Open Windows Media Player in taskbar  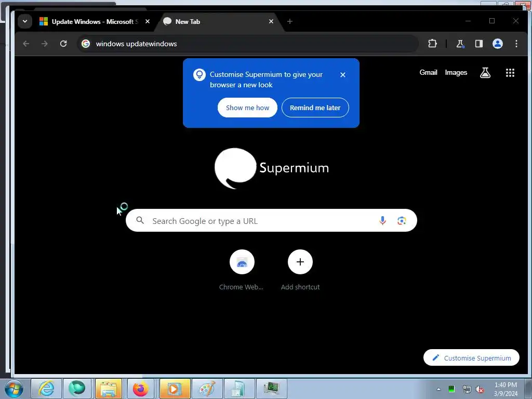174,389
